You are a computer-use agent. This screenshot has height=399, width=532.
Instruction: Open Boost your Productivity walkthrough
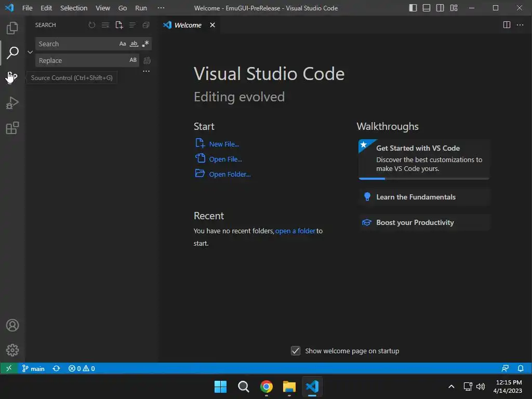pos(424,222)
